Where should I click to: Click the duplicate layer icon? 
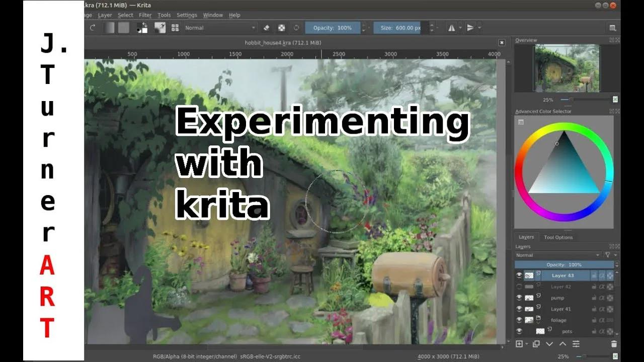[535, 344]
